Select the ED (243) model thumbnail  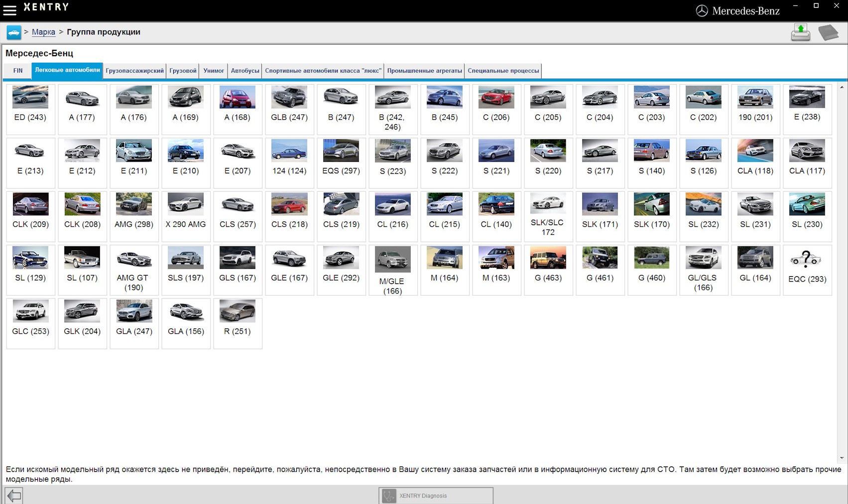[x=30, y=109]
